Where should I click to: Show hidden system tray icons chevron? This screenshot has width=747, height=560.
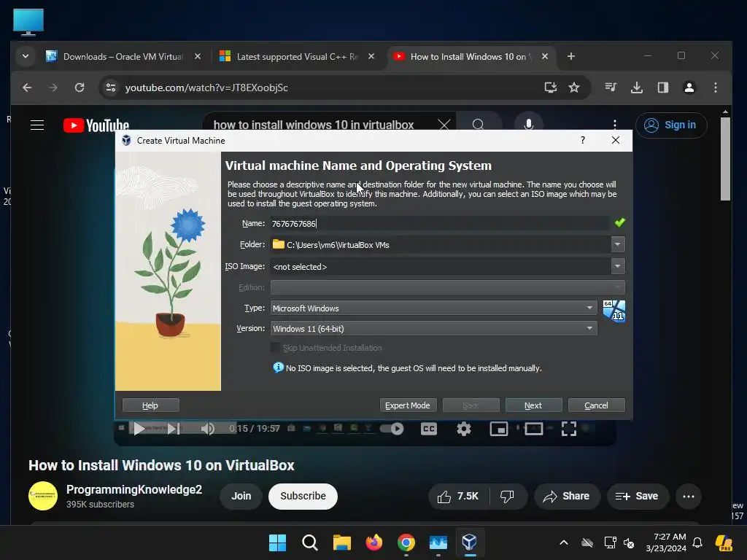564,542
